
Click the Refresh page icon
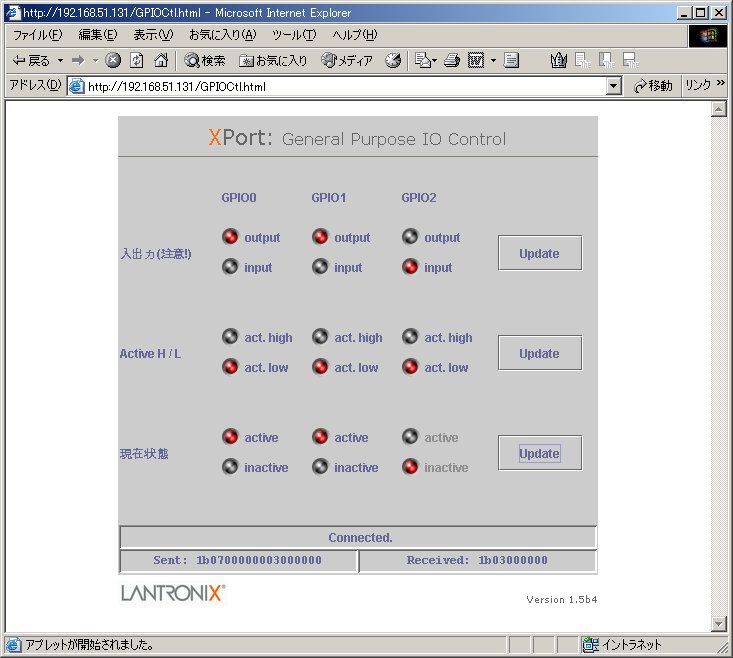(137, 60)
